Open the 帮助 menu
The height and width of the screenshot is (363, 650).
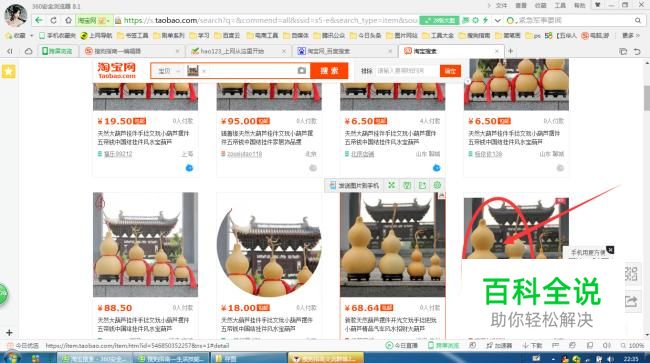[x=580, y=5]
